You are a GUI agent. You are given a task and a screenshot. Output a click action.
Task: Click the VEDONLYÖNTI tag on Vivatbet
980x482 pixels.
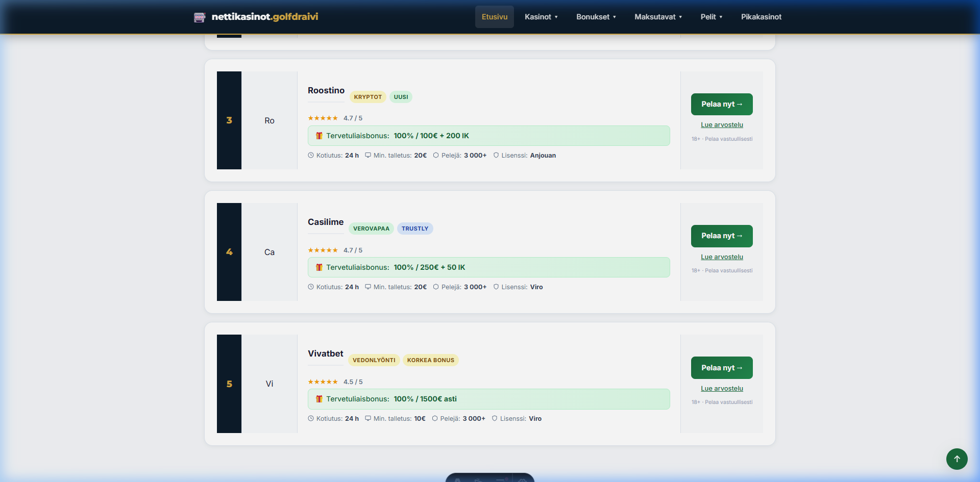[x=374, y=360]
